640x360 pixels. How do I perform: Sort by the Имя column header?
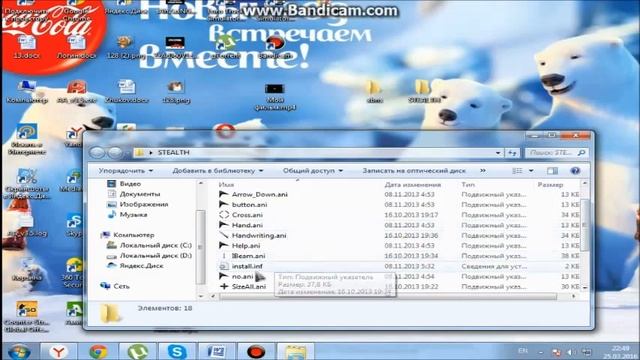[226, 184]
